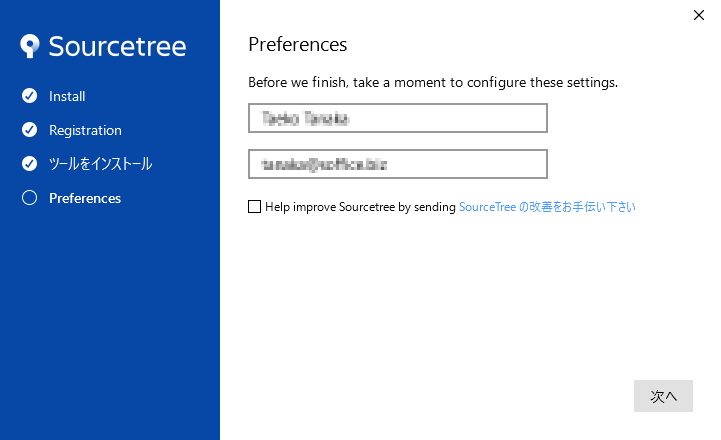Click the Preferences page heading
This screenshot has width=721, height=440.
tap(297, 44)
